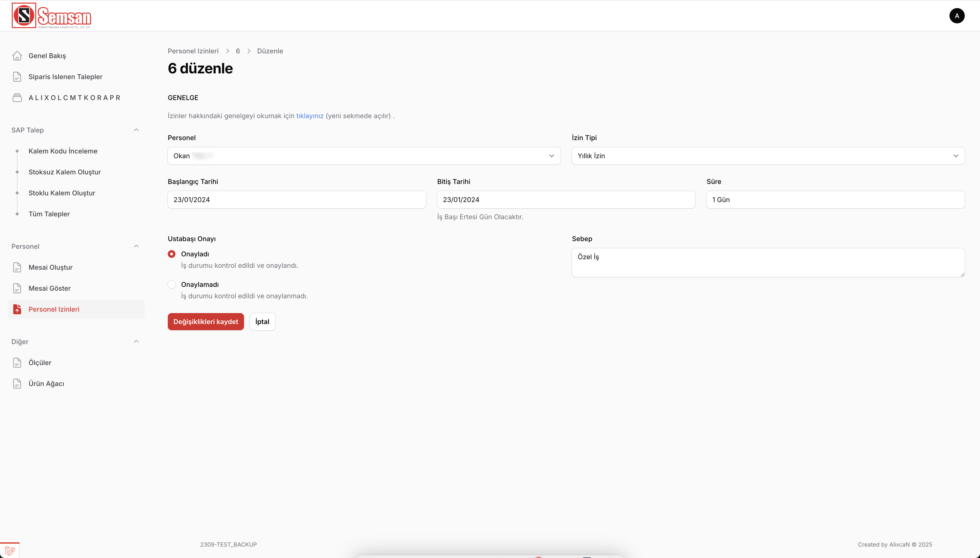Open the Laravel debug bar icon
The image size is (980, 558).
point(10,551)
